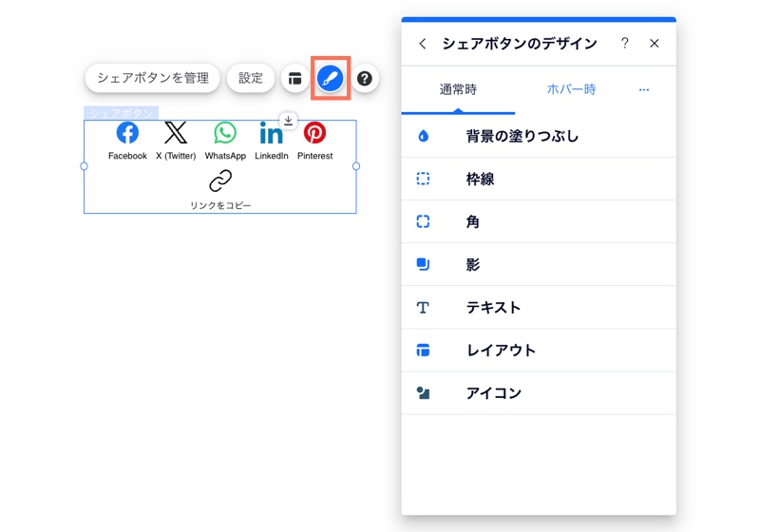The image size is (760, 532).
Task: Open the テキスト design section
Action: [539, 307]
